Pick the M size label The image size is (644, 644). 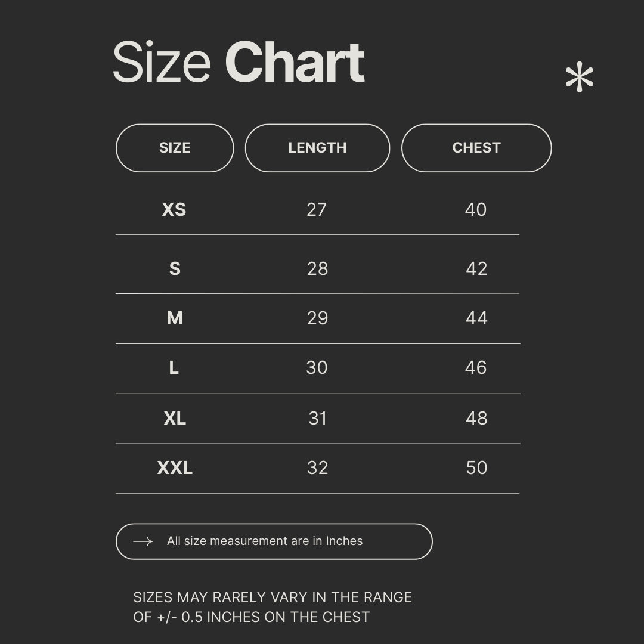pyautogui.click(x=175, y=318)
